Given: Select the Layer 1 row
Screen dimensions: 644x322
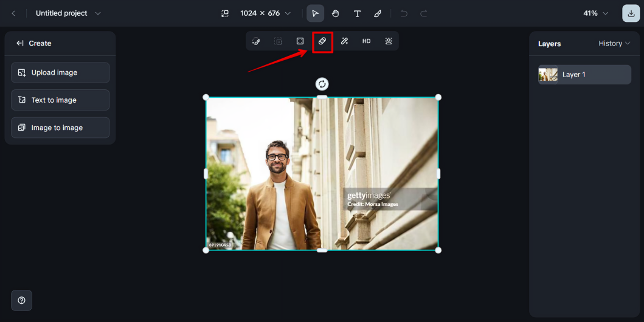Looking at the screenshot, I should 584,75.
